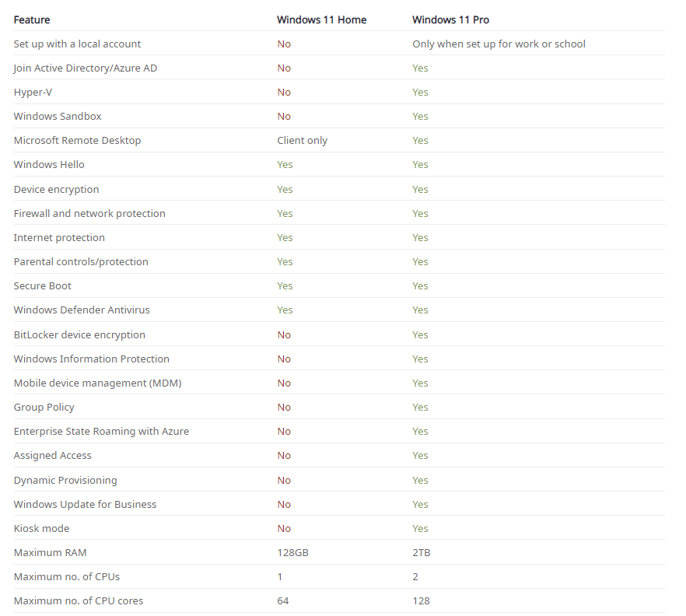Click the 128GB Maximum RAM value
686x616 pixels.
point(292,552)
